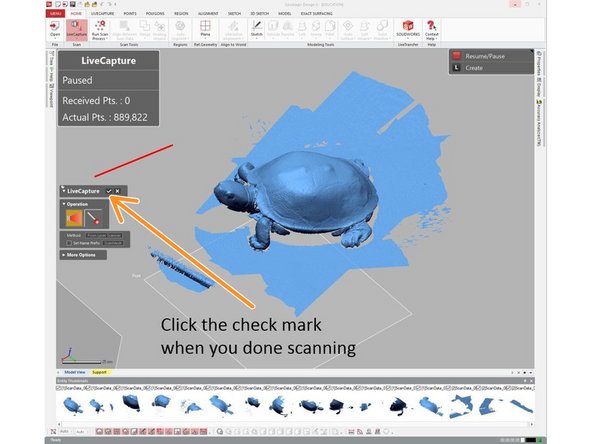The height and width of the screenshot is (444, 592).
Task: Select the last scan strip thumbnail
Action: pyautogui.click(x=521, y=406)
